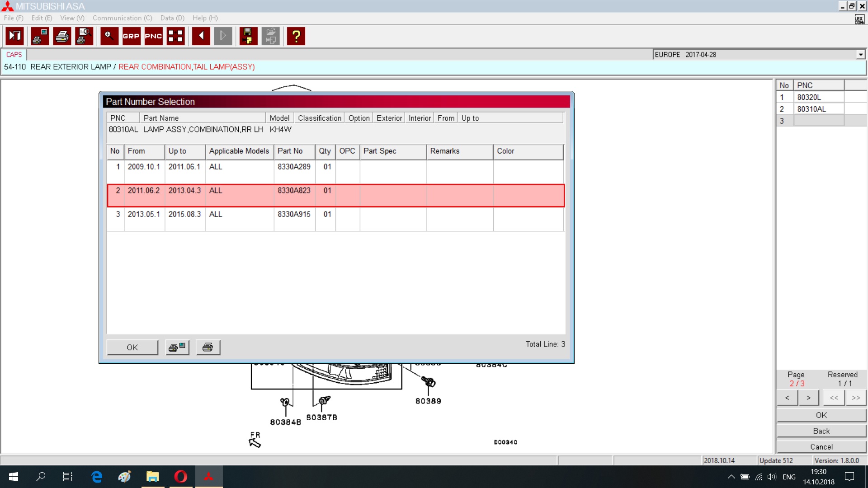Click the print screen toolbar icon
Screen dimensions: 868x488
coord(40,36)
